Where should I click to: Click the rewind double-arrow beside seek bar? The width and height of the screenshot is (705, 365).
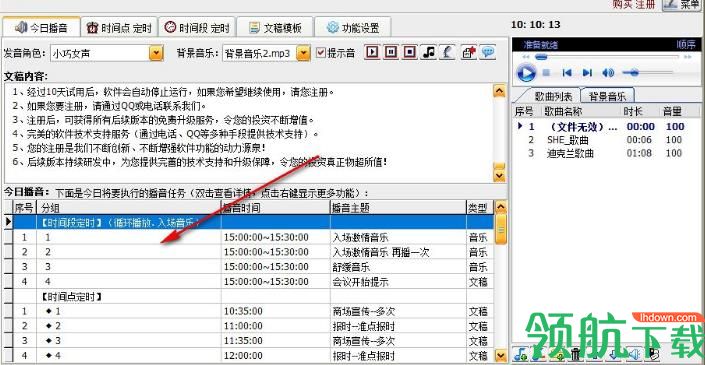(x=526, y=57)
